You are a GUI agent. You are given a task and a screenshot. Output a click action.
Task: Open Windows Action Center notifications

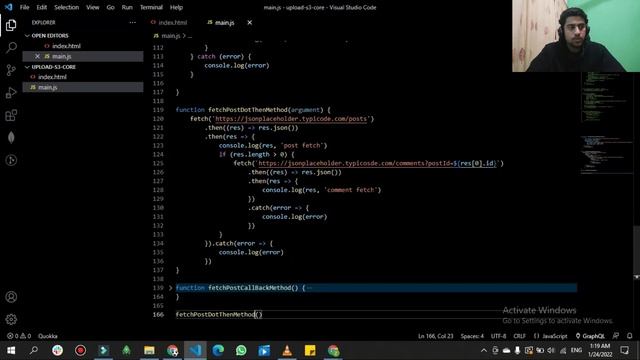pos(624,350)
